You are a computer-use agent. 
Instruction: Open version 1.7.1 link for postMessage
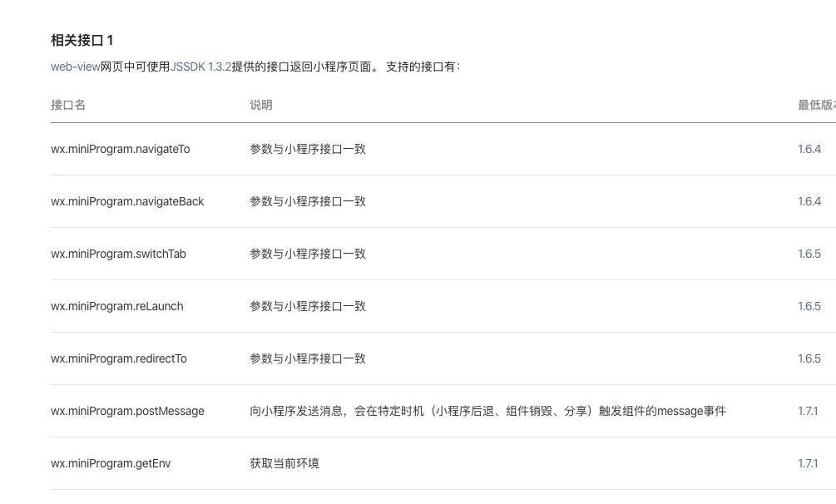tap(808, 411)
